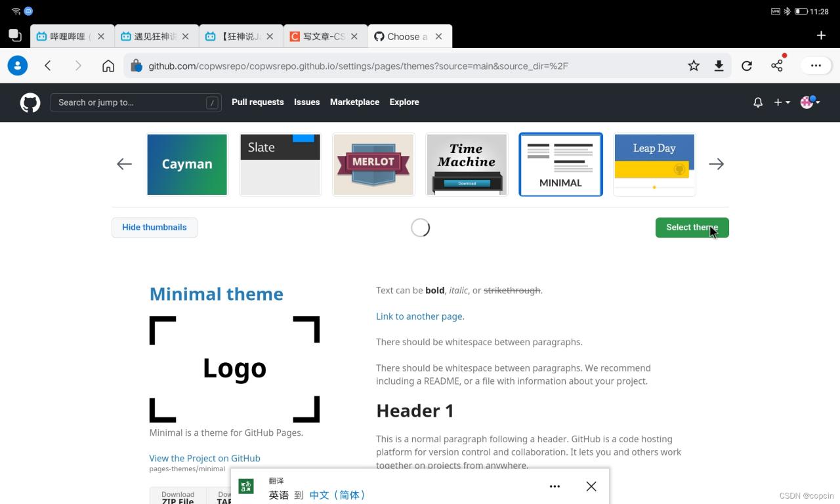Screen dimensions: 840x504
Task: Close the Choose a theme tab
Action: click(x=439, y=37)
